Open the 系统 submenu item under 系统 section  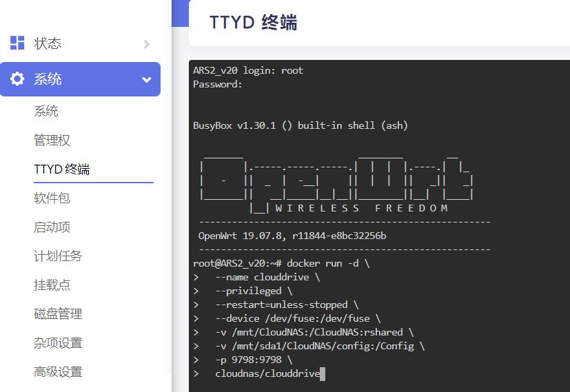45,111
